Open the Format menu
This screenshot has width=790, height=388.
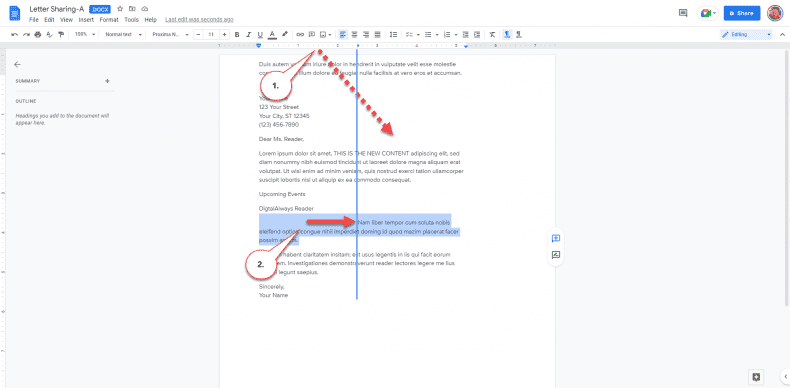[109, 20]
